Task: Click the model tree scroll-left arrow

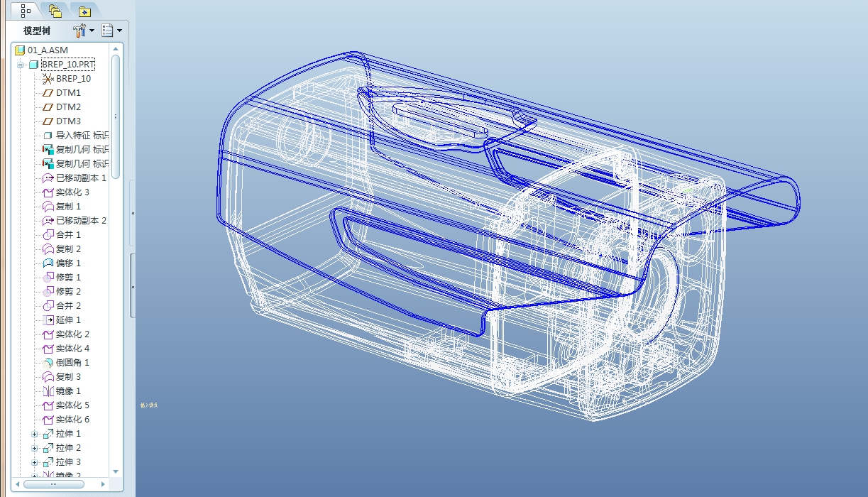Action: pyautogui.click(x=17, y=484)
